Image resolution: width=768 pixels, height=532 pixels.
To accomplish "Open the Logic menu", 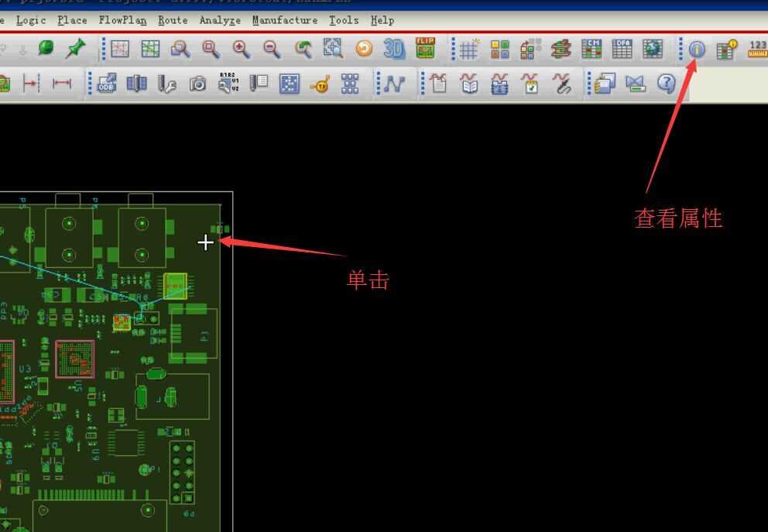I will (31, 21).
